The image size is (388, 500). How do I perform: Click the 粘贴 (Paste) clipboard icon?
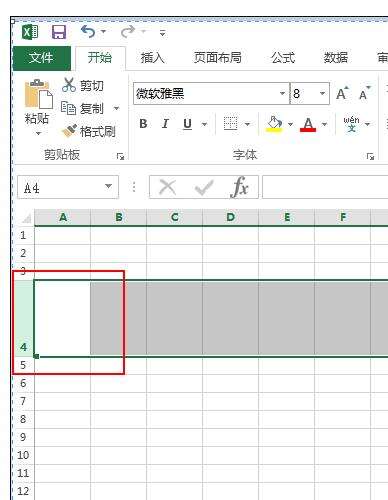point(38,94)
